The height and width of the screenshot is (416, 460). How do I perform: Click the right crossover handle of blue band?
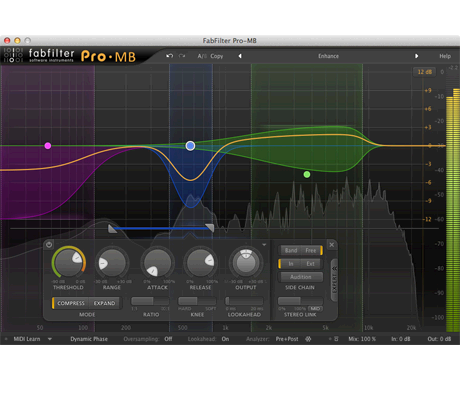pyautogui.click(x=210, y=228)
